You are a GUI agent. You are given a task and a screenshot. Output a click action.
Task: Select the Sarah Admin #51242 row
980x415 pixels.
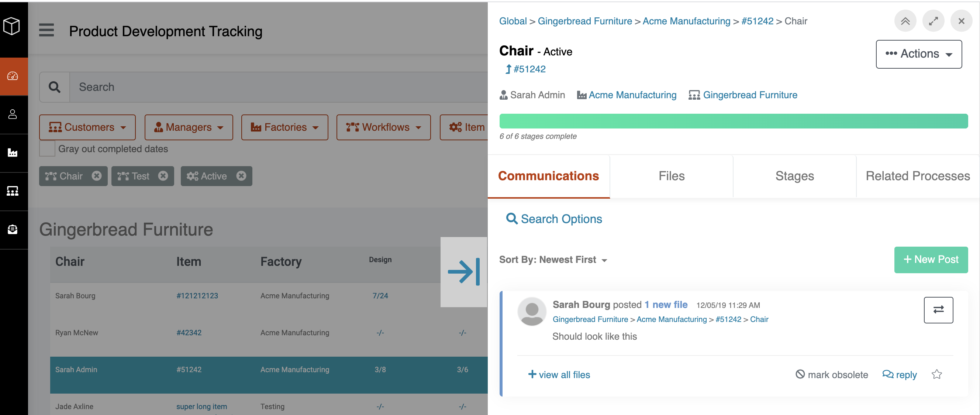click(x=269, y=375)
